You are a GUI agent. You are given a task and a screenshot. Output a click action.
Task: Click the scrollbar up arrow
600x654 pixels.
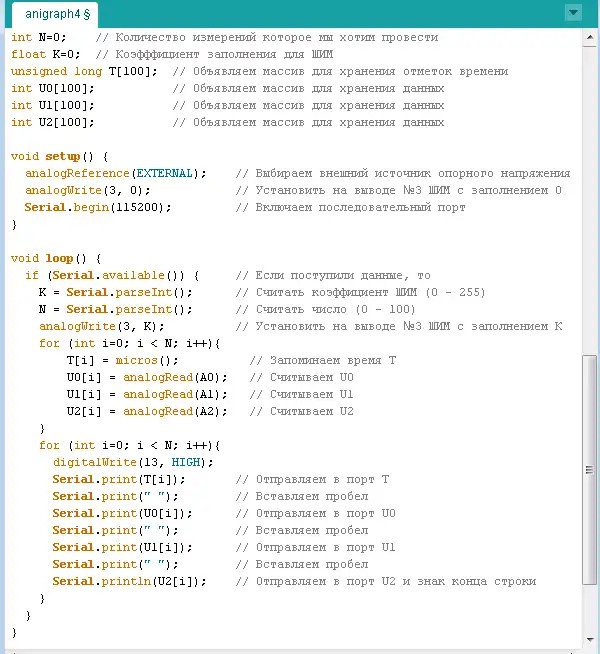[x=590, y=38]
